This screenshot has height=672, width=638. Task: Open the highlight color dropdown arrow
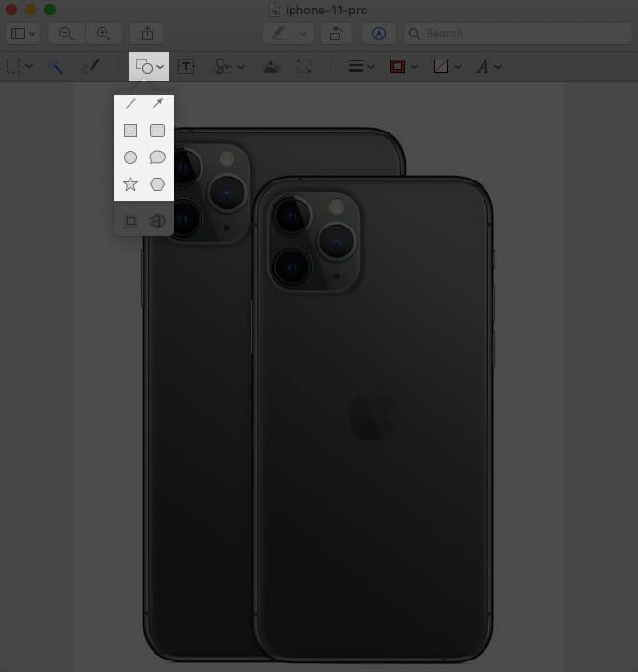pos(303,34)
